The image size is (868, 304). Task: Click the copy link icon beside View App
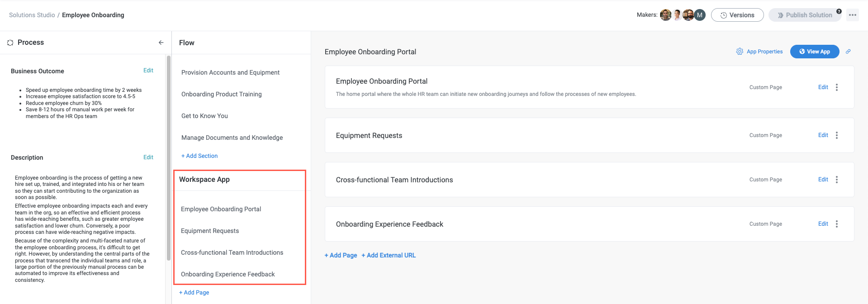click(848, 52)
